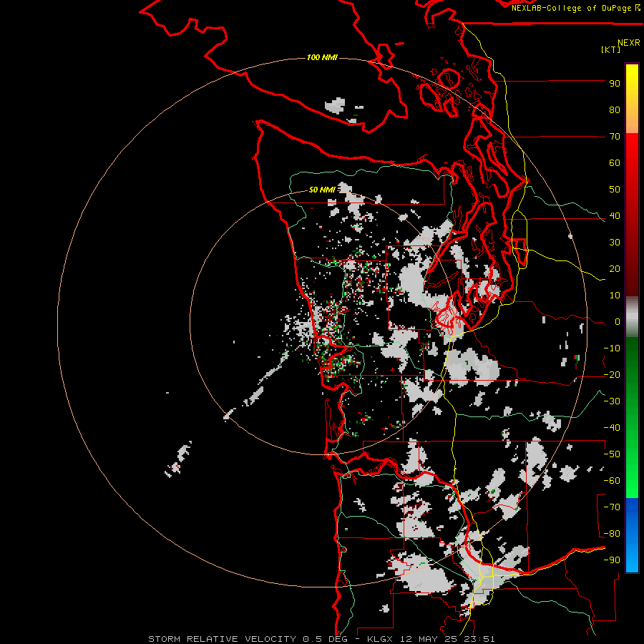This screenshot has height=644, width=644.
Task: Click the -90 value on the velocity scale
Action: pos(612,560)
